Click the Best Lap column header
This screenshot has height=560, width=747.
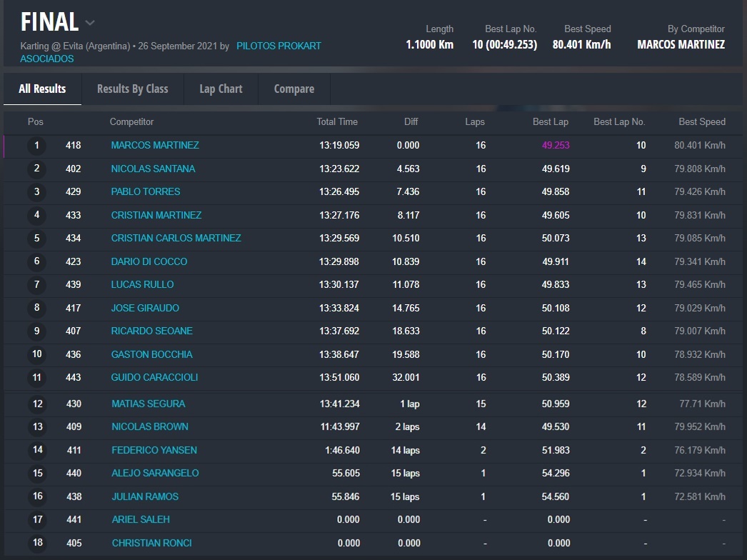point(550,122)
